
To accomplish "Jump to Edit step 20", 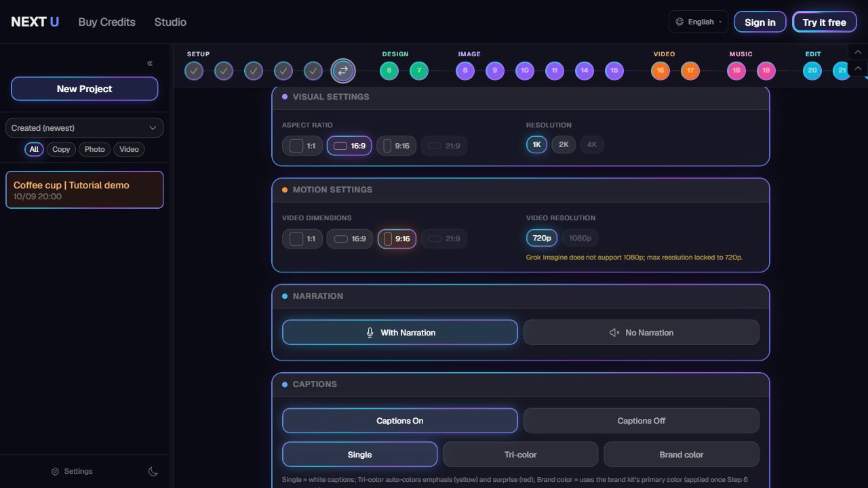I will 812,70.
